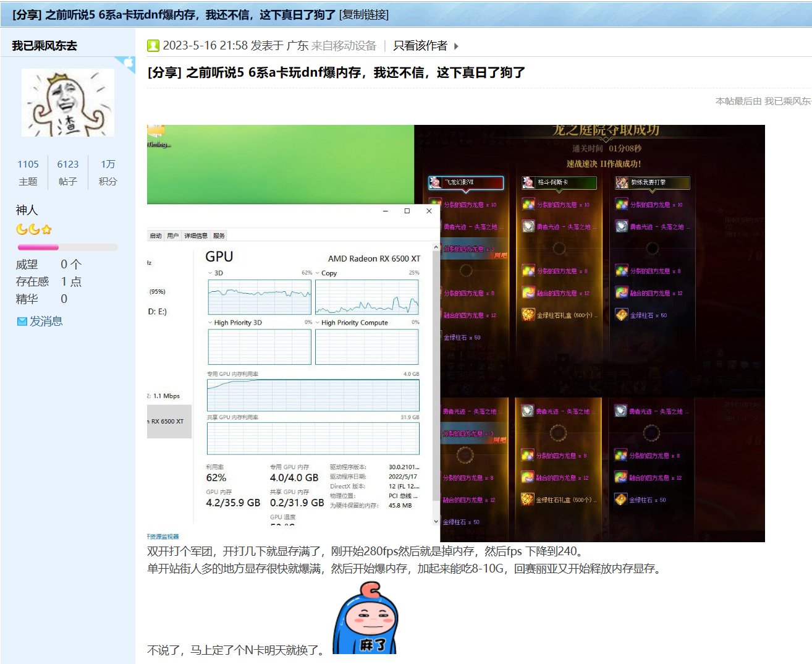
Task: Click the blue corner badge on the user panel
Action: pyautogui.click(x=127, y=63)
